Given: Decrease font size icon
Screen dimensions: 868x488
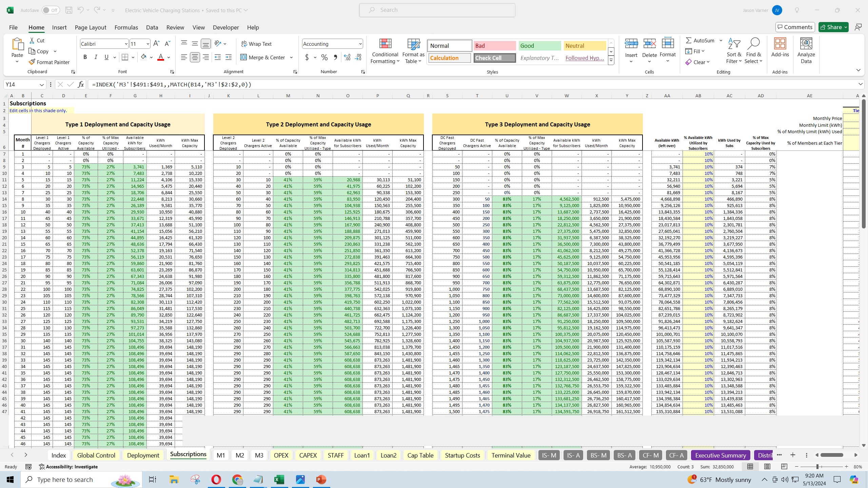Looking at the screenshot, I should point(167,44).
